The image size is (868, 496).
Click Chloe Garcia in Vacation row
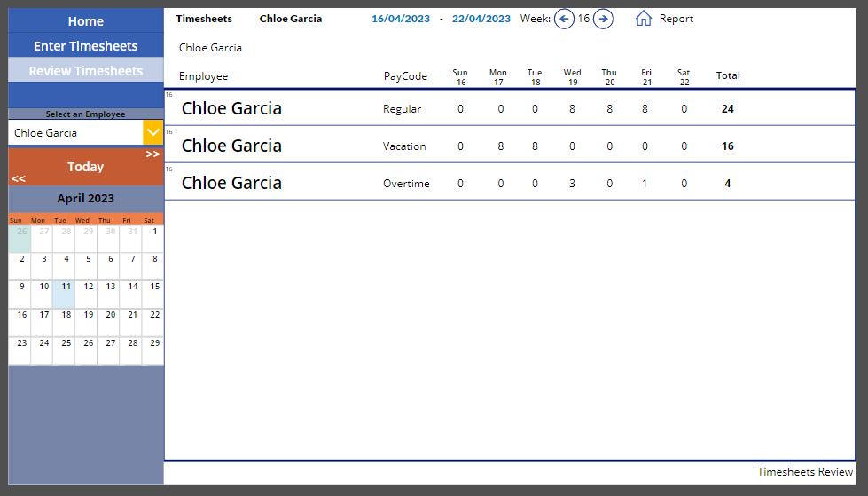coord(231,146)
